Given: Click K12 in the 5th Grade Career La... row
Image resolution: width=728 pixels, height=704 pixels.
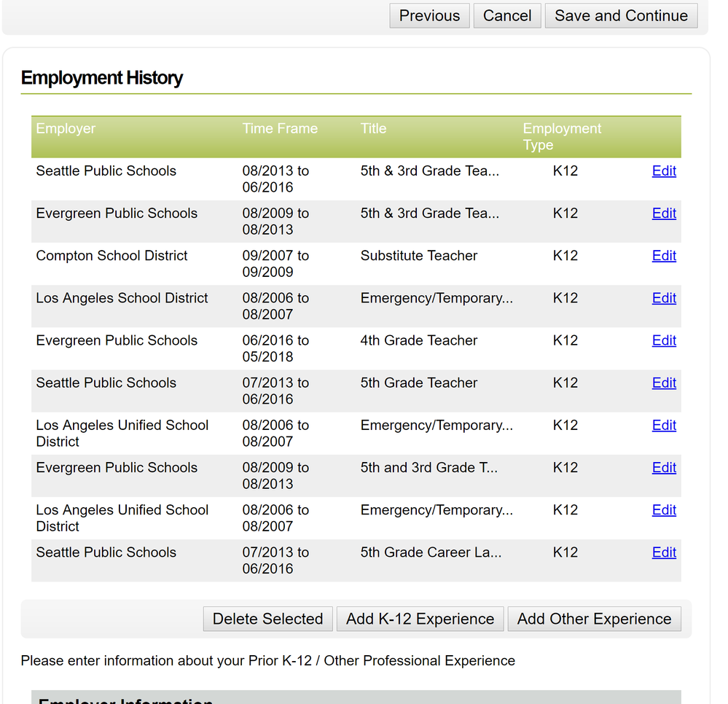Looking at the screenshot, I should 565,552.
